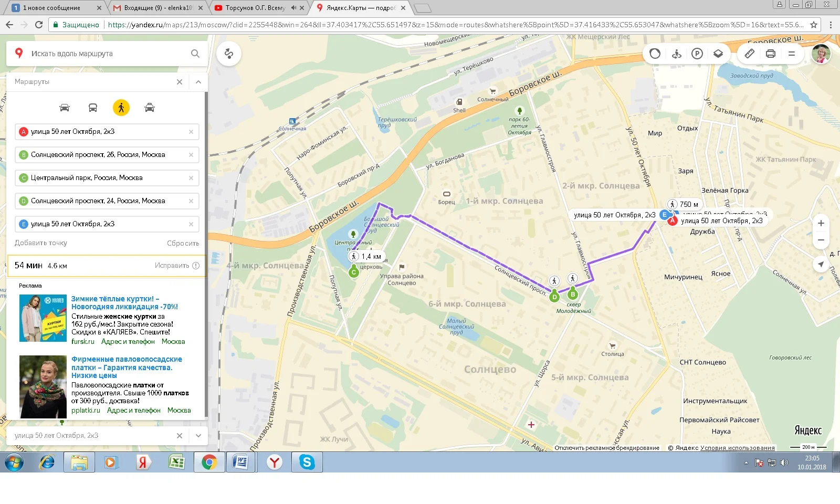Image resolution: width=840 pixels, height=504 pixels.
Task: Open the user profile avatar
Action: point(821,54)
